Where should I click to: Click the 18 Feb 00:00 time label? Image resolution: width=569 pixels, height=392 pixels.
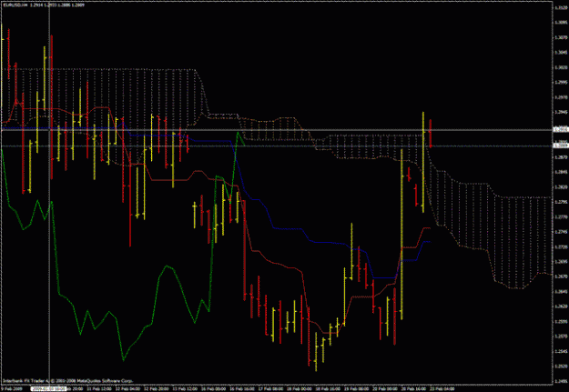click(298, 388)
